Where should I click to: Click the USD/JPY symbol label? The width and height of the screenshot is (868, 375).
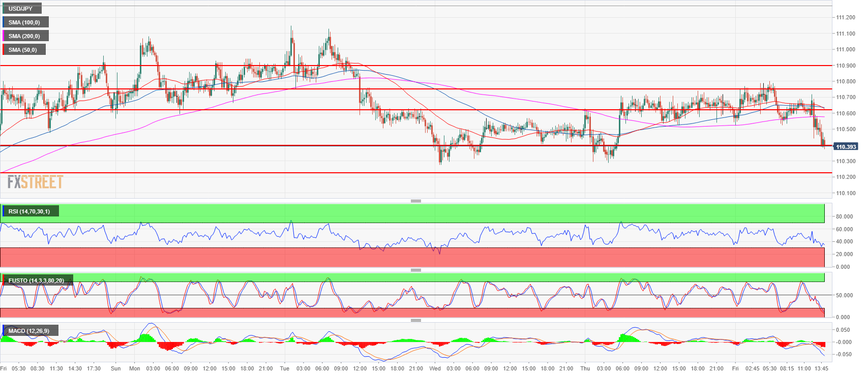point(22,9)
